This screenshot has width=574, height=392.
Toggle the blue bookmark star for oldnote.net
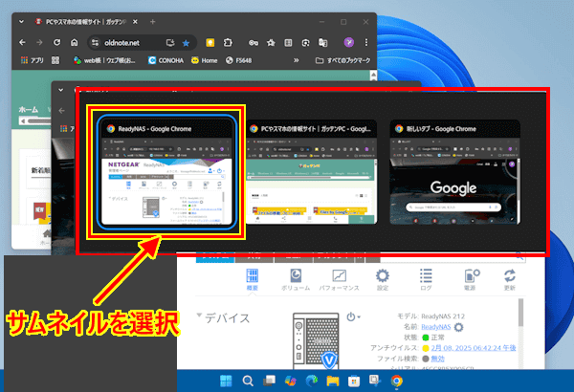tap(186, 43)
